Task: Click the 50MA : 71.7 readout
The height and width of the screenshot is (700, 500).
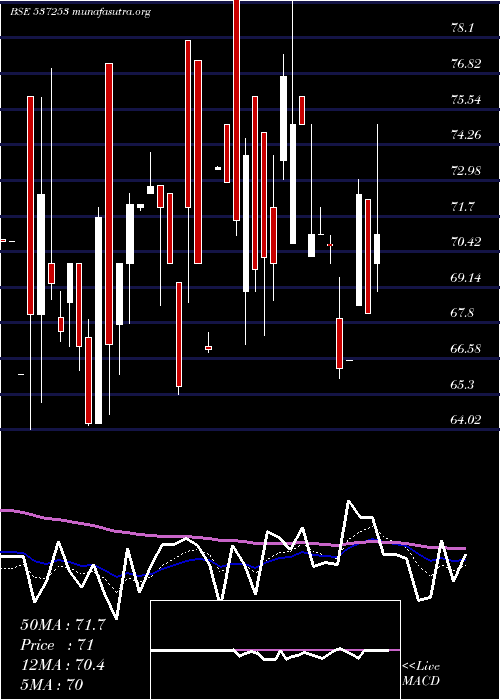Action: (x=63, y=625)
